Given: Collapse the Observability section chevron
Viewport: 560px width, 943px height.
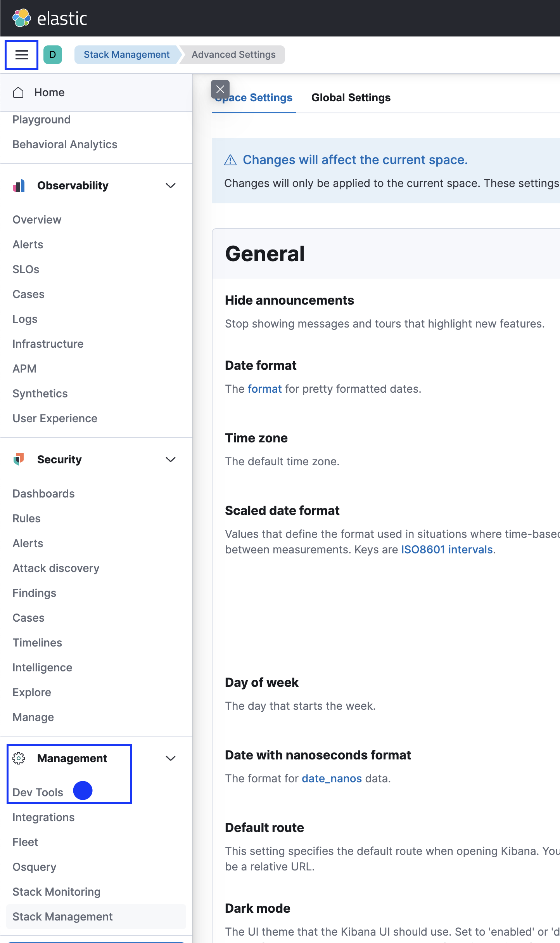Looking at the screenshot, I should pyautogui.click(x=171, y=185).
